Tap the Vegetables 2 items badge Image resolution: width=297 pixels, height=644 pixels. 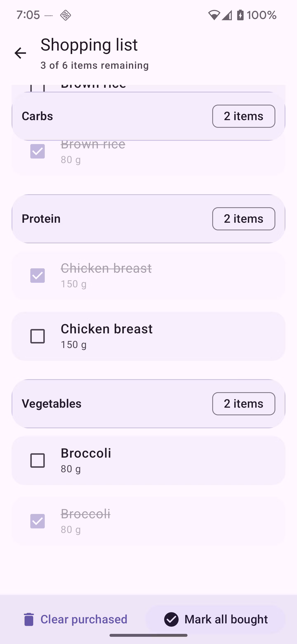(x=244, y=404)
